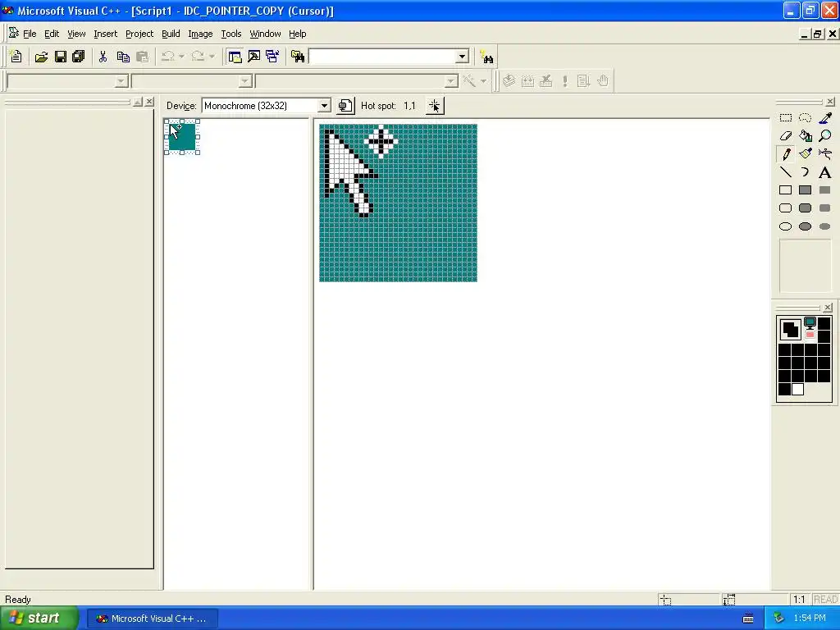
Task: Click the cursor preview thumbnail
Action: [182, 137]
